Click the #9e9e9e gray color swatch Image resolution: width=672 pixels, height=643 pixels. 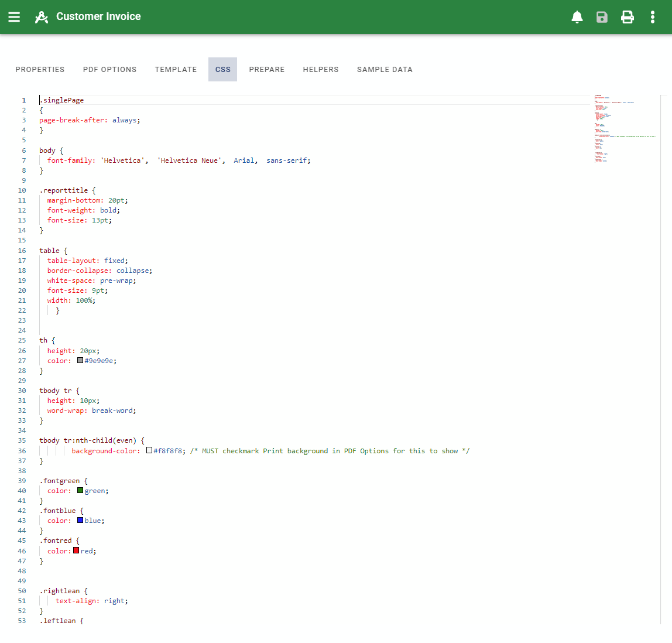pyautogui.click(x=80, y=361)
